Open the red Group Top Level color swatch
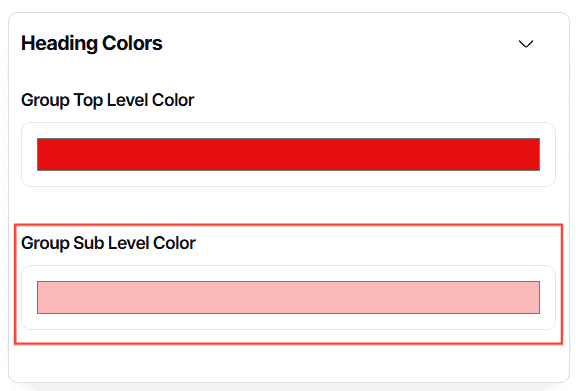This screenshot has width=576, height=391. pos(288,154)
